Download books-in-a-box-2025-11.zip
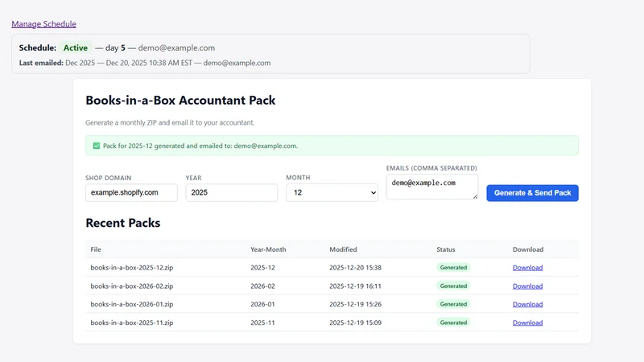Screen dimensions: 644x362 click(x=527, y=323)
